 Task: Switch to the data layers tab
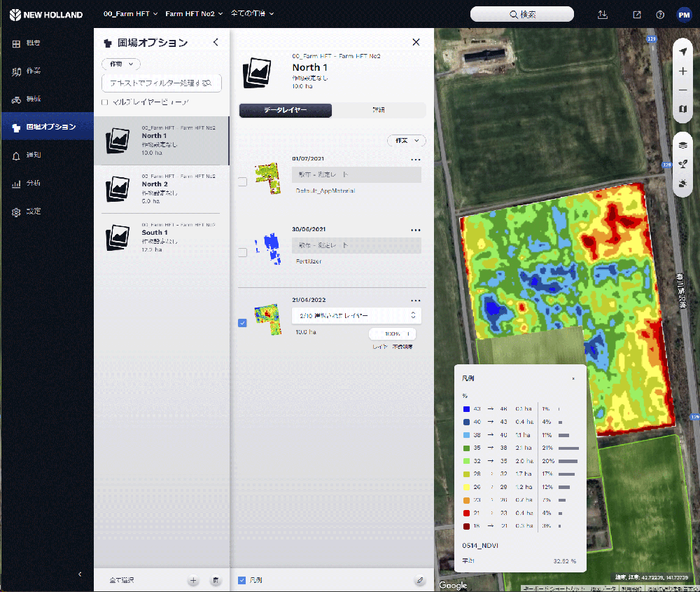[x=286, y=110]
